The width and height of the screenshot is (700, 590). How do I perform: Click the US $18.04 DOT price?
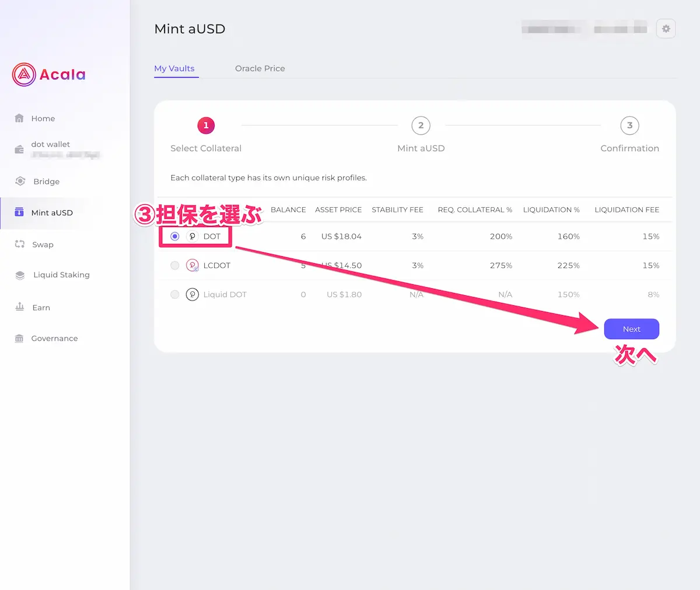(341, 236)
